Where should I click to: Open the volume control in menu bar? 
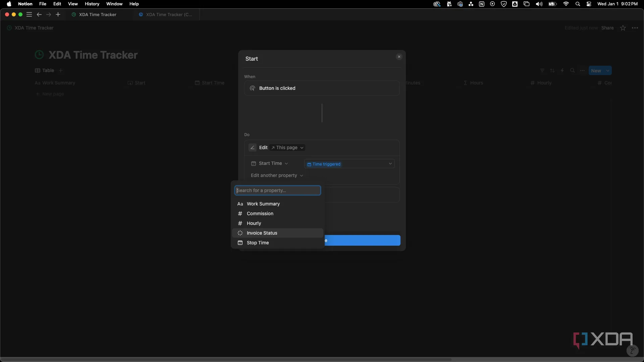click(x=539, y=4)
